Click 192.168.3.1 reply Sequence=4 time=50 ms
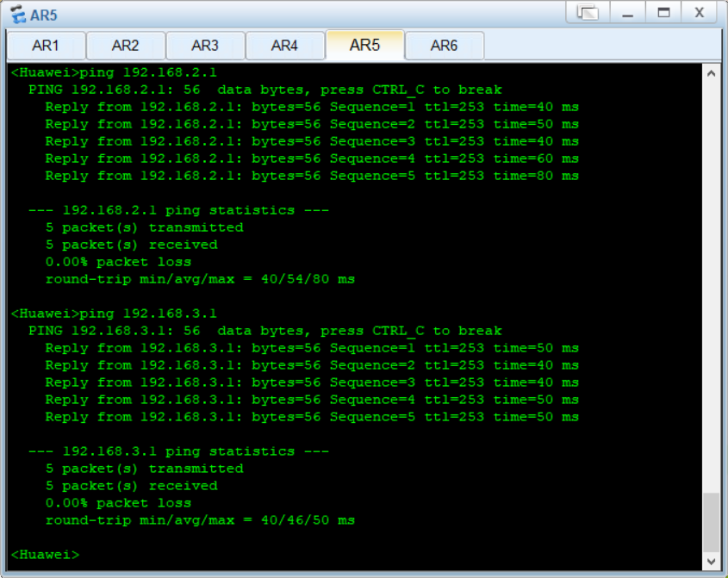This screenshot has width=728, height=578. click(x=312, y=400)
